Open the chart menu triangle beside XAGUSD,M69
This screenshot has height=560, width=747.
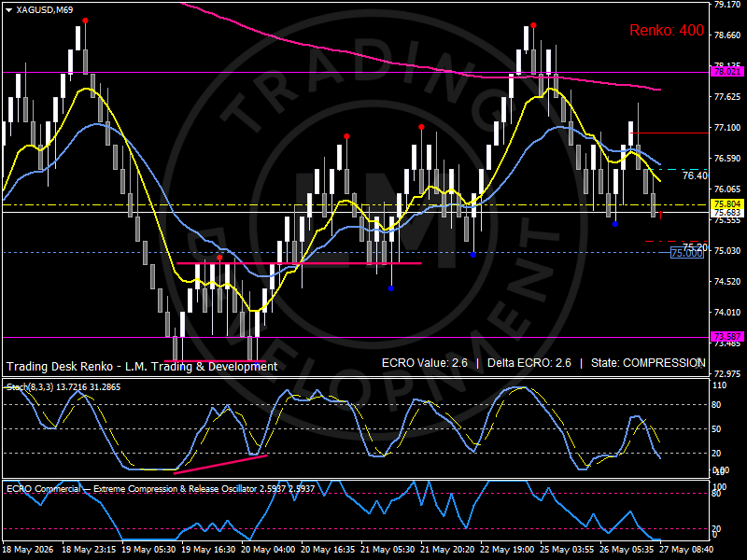[x=8, y=10]
